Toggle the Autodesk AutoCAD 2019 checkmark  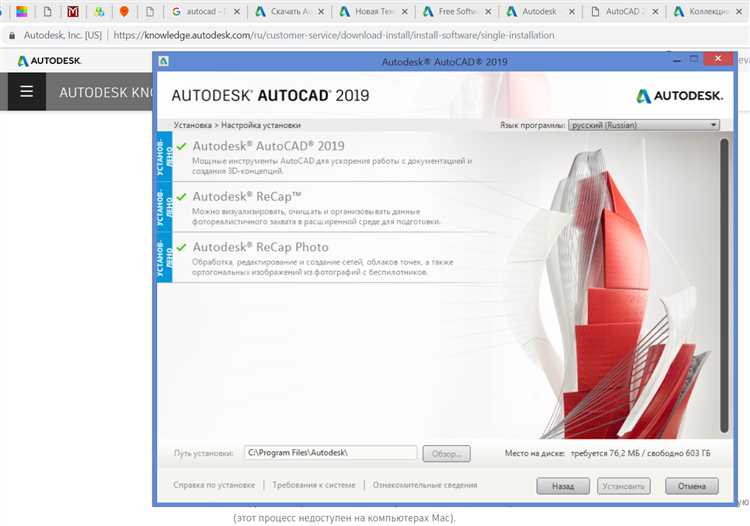click(x=181, y=146)
